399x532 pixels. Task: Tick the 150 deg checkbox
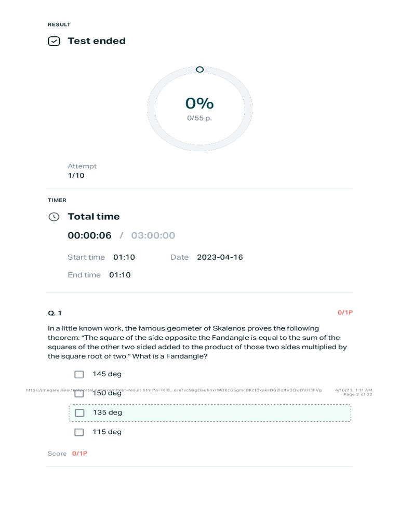point(79,393)
